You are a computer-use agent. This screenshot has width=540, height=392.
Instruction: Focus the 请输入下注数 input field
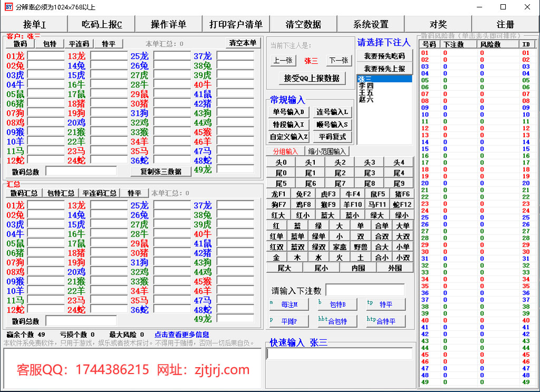[365, 290]
